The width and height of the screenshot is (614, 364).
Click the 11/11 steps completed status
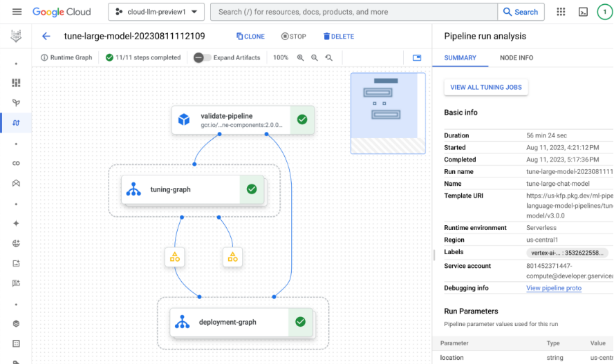143,57
